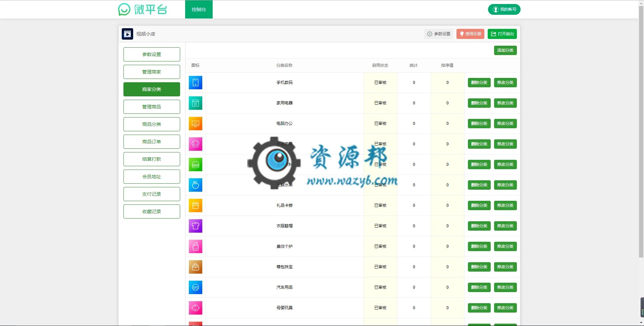
Task: Open 参数设置 in the left sidebar
Action: pyautogui.click(x=152, y=54)
